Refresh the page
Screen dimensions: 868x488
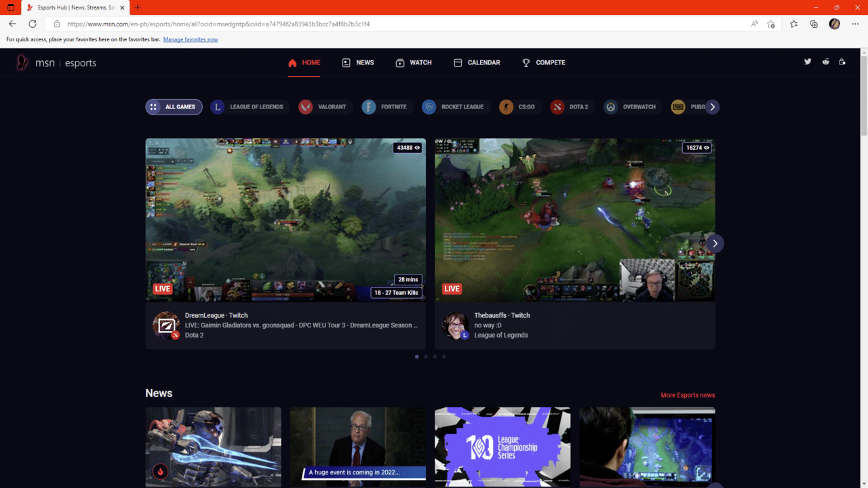click(32, 24)
